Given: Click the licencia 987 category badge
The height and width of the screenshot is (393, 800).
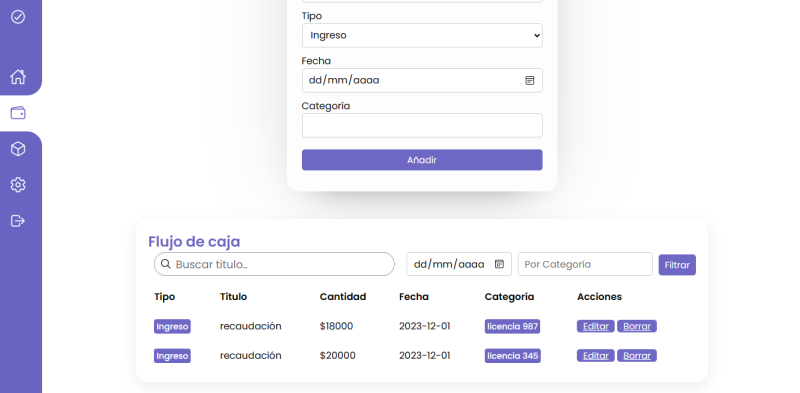Looking at the screenshot, I should pos(512,327).
